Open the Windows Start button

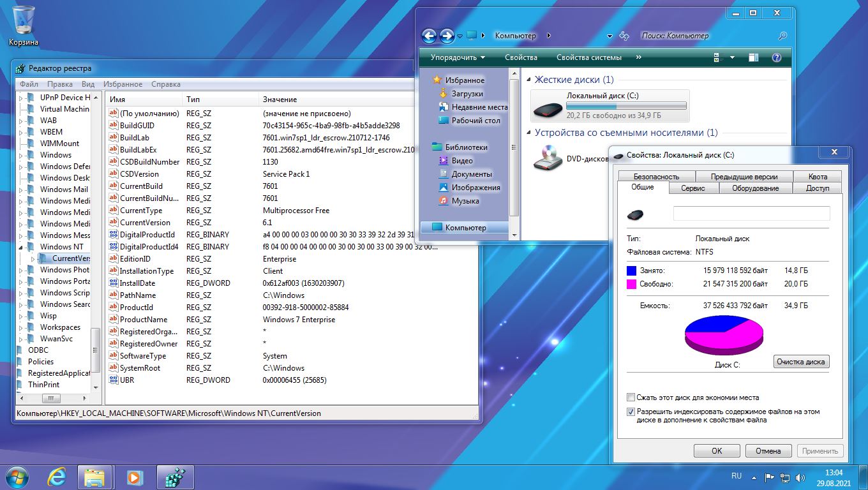(x=17, y=476)
